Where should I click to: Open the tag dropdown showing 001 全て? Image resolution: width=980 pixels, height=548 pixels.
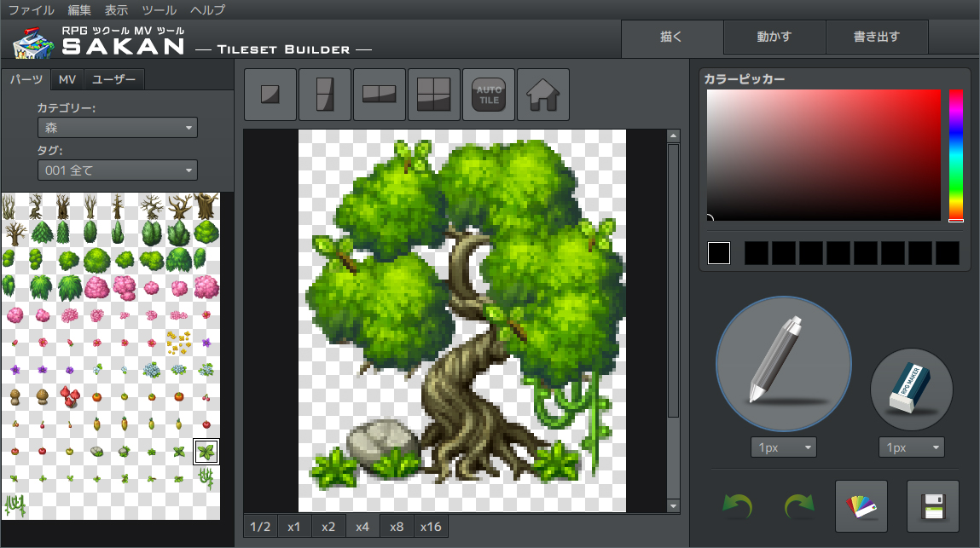click(118, 170)
